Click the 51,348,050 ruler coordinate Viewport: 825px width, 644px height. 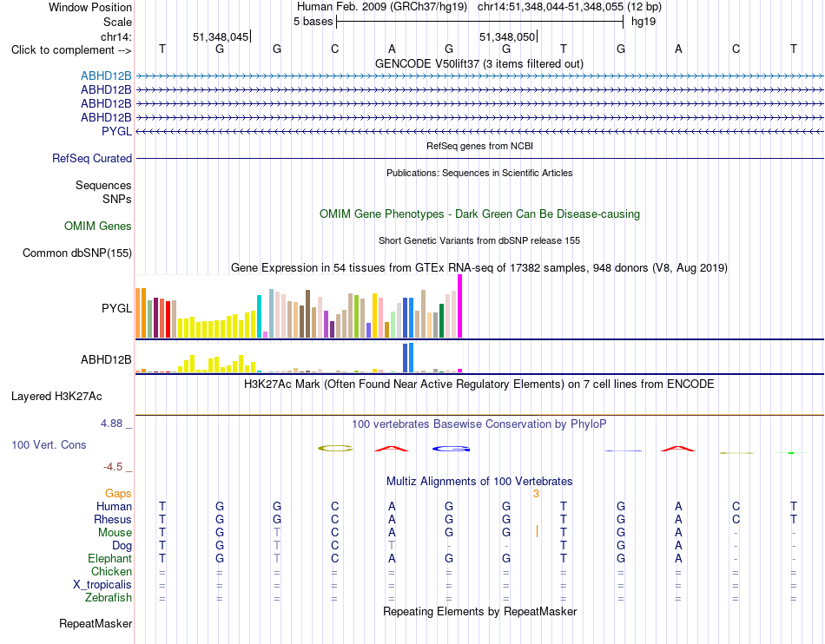pyautogui.click(x=507, y=36)
